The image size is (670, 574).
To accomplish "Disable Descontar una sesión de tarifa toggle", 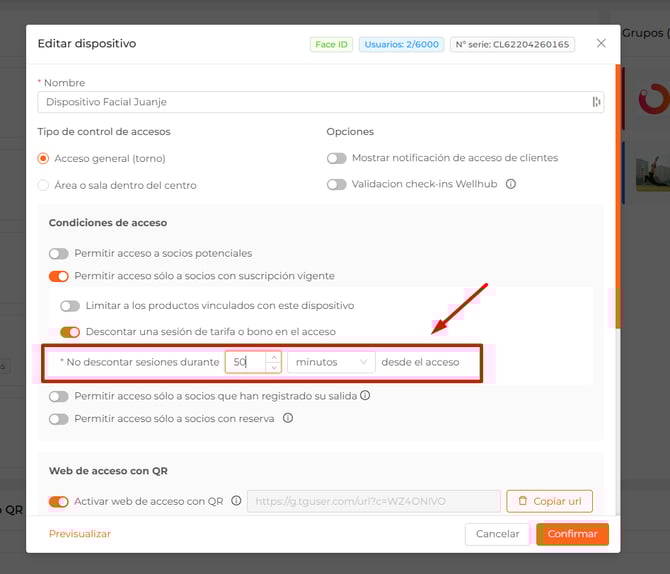I will [70, 332].
